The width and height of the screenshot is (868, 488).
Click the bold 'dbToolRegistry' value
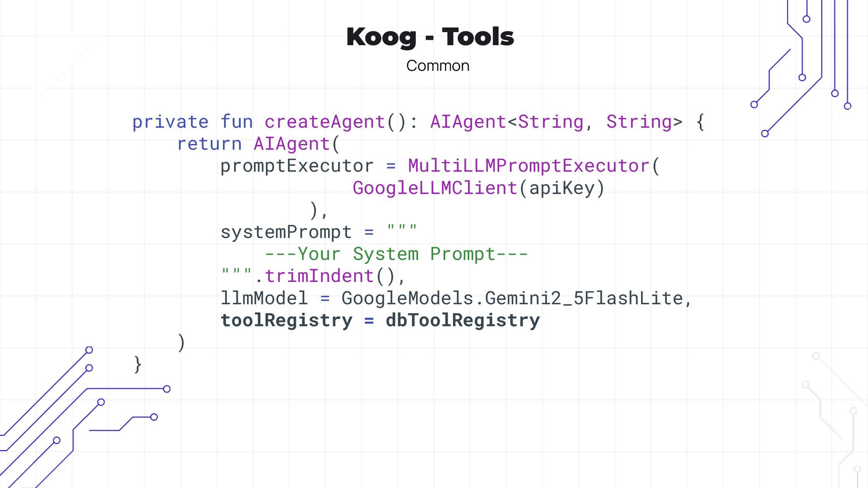(x=462, y=320)
